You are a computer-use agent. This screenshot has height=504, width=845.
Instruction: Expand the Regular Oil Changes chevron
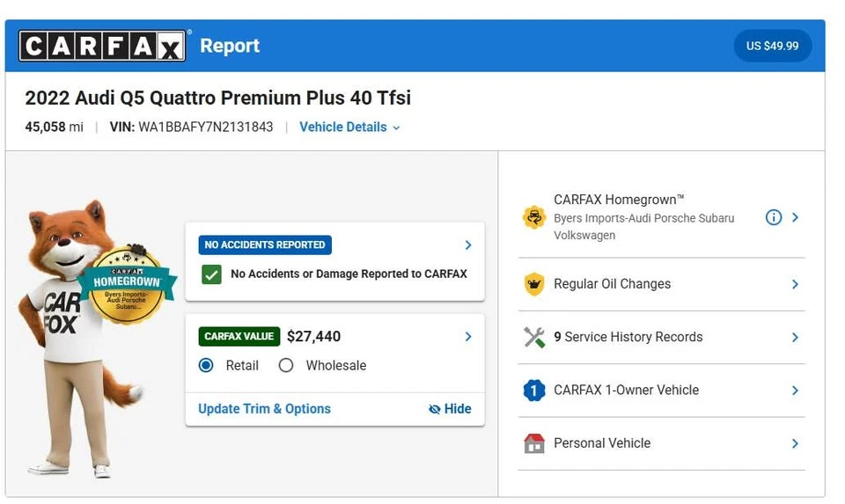pyautogui.click(x=795, y=284)
